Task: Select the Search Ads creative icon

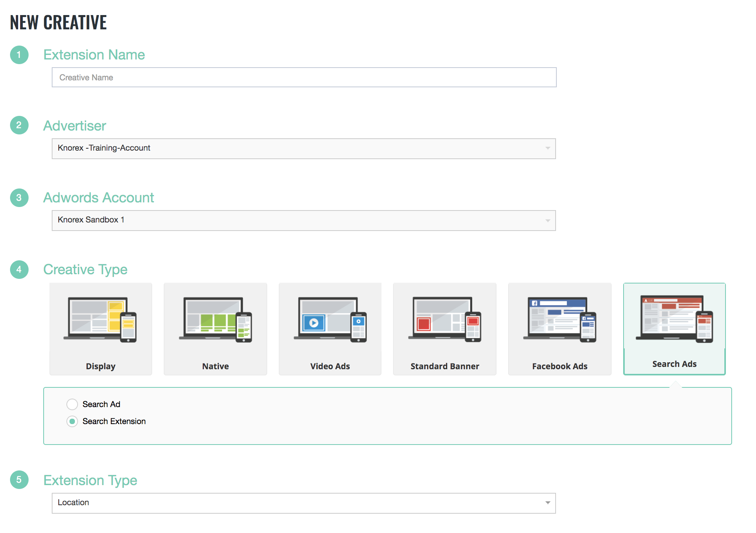Action: pos(675,319)
